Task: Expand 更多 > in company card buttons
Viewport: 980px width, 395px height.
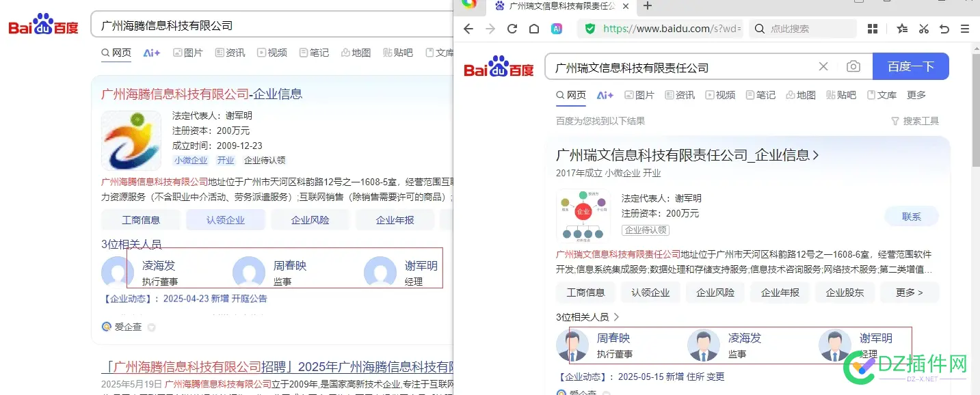Action: click(910, 292)
